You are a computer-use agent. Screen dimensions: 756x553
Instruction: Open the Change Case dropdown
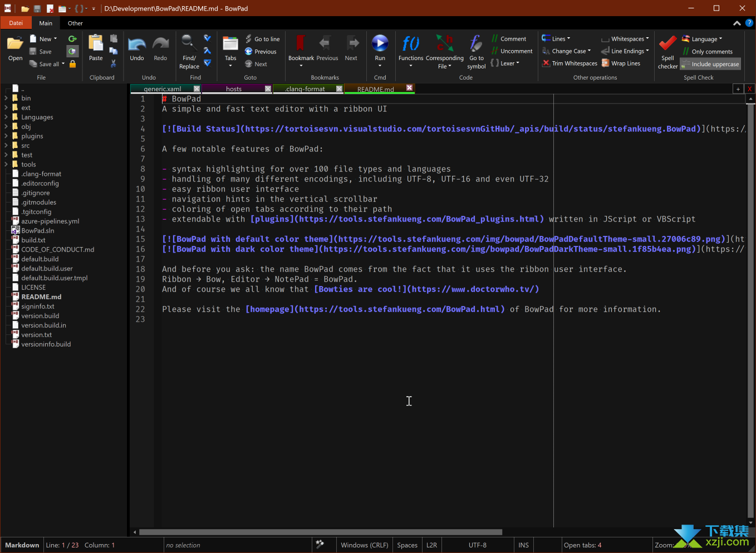pos(566,51)
